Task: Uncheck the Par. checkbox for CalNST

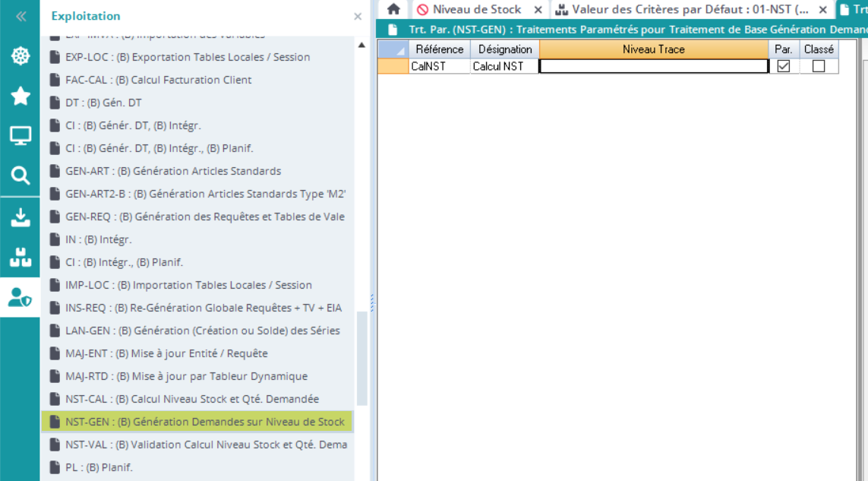Action: 784,66
